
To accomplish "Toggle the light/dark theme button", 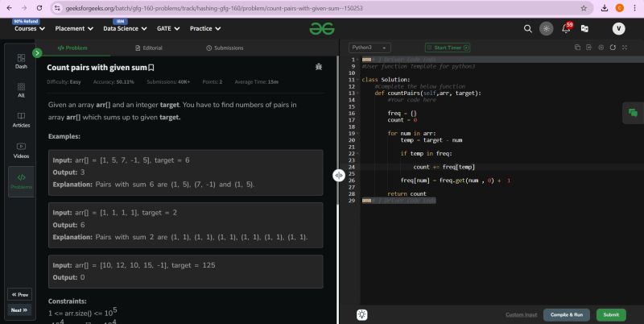I will pos(547,28).
